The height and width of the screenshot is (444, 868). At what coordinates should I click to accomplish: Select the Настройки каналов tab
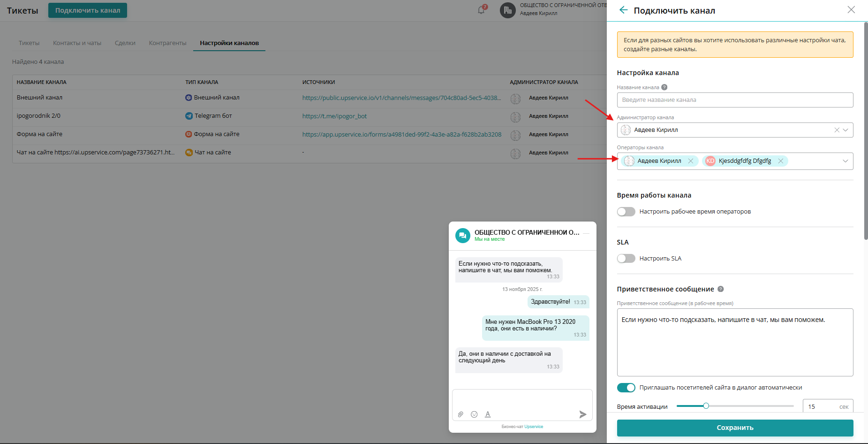[229, 43]
